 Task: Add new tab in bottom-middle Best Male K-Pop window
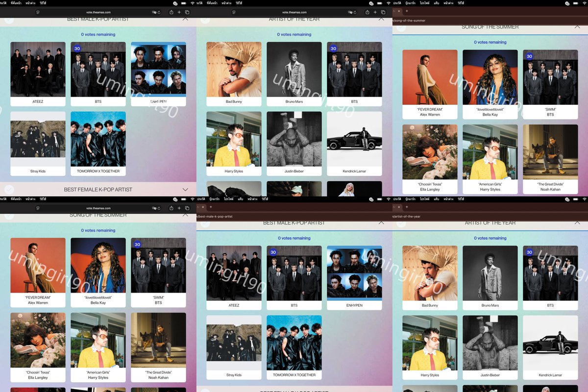click(211, 207)
